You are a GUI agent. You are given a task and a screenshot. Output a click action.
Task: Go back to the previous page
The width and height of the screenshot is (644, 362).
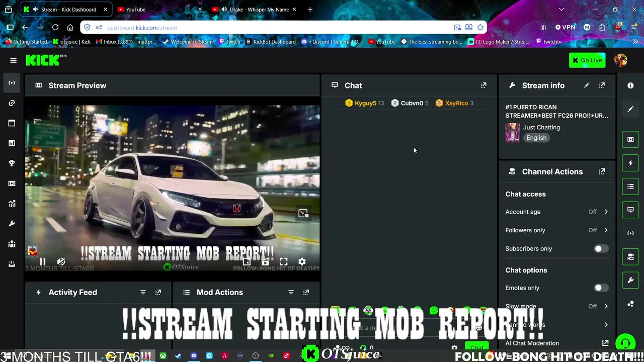25,28
